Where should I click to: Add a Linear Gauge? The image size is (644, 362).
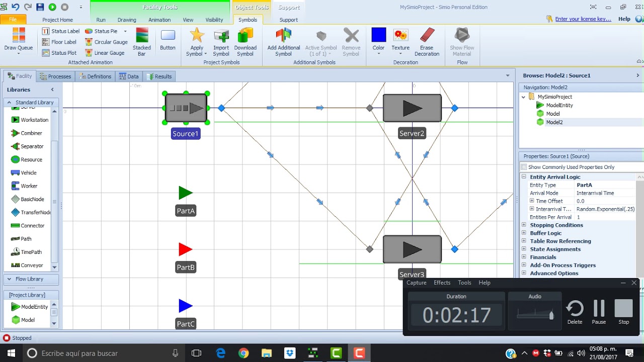click(105, 53)
